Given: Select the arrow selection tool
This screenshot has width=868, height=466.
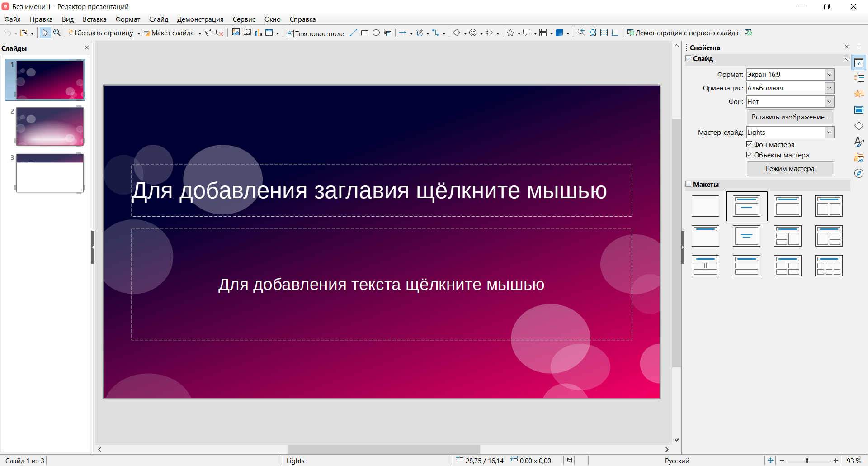Looking at the screenshot, I should (45, 33).
